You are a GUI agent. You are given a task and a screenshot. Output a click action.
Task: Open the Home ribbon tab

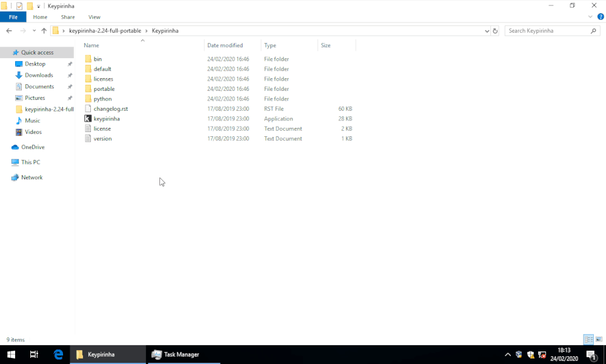[40, 17]
